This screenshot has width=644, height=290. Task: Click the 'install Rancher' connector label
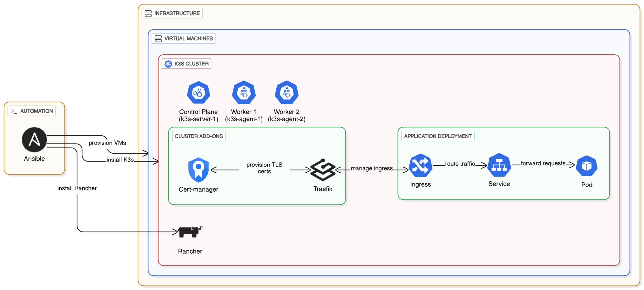point(77,188)
